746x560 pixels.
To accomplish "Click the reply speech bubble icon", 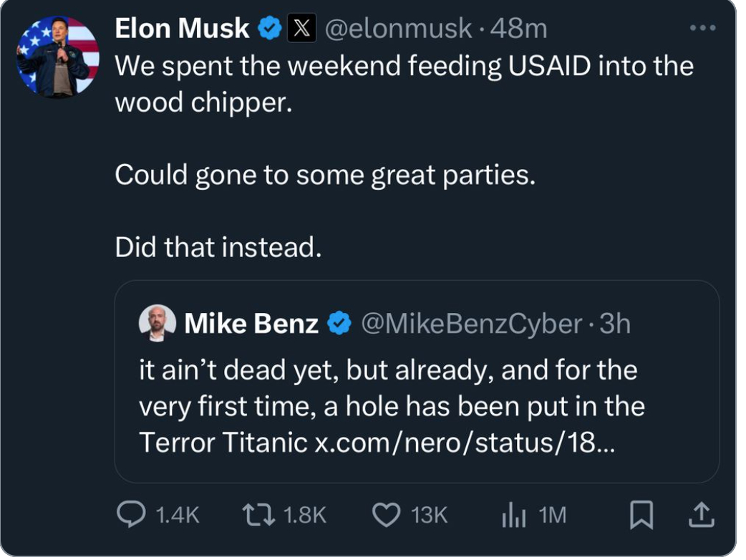I will point(130,515).
